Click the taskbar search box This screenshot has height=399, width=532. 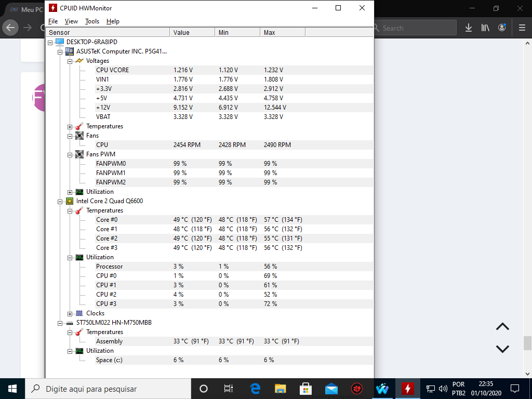[x=108, y=389]
